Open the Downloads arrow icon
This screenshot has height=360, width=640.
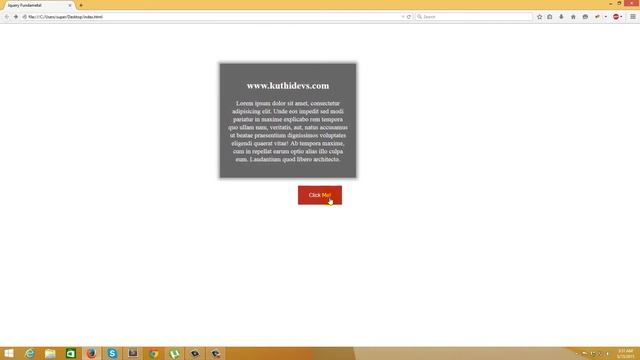click(x=561, y=17)
